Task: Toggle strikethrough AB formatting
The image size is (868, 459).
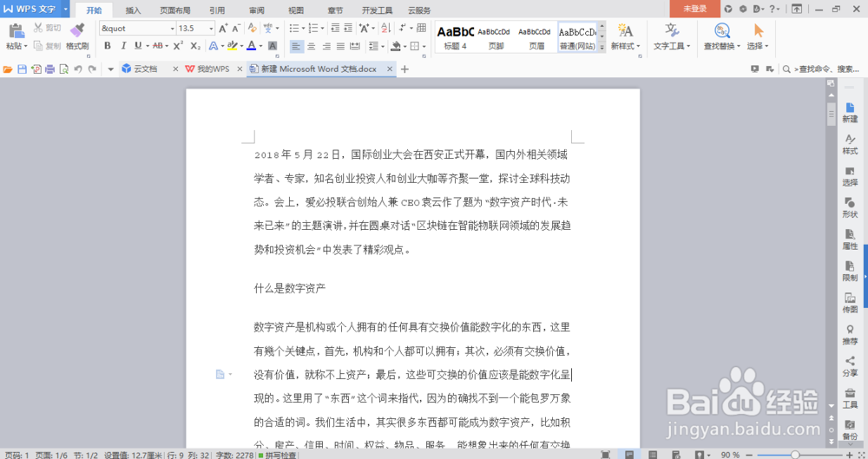Action: (158, 45)
